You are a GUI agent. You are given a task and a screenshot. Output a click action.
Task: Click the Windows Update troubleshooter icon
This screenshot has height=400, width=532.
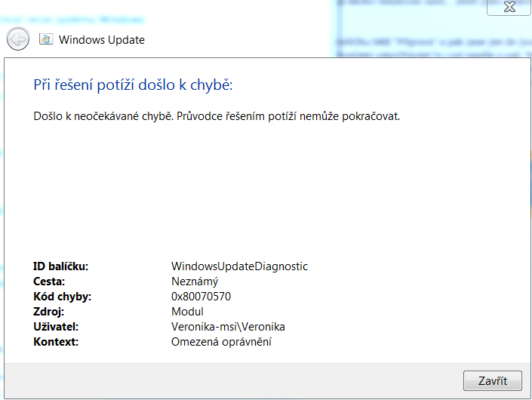tap(46, 39)
